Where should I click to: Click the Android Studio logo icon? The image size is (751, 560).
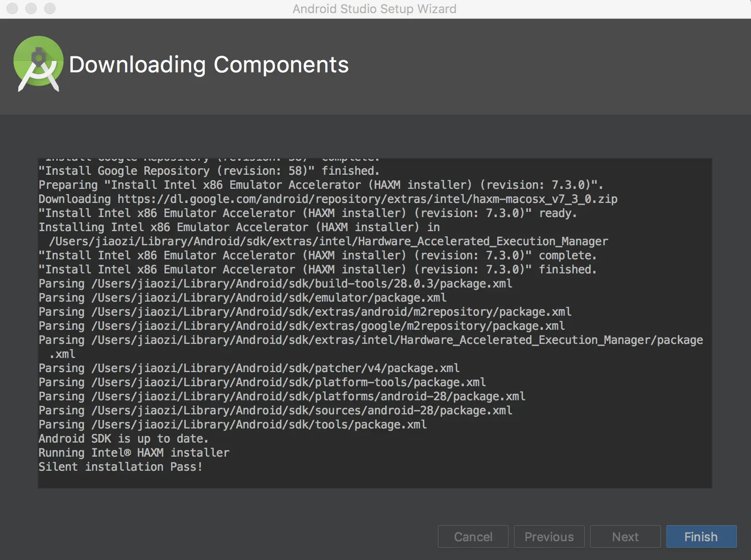[39, 64]
